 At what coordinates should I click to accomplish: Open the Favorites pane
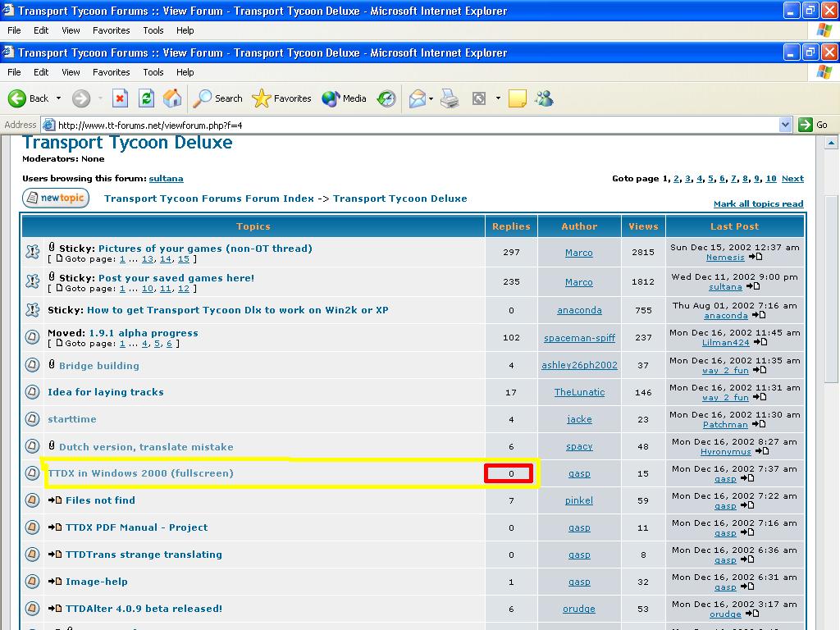pyautogui.click(x=281, y=98)
